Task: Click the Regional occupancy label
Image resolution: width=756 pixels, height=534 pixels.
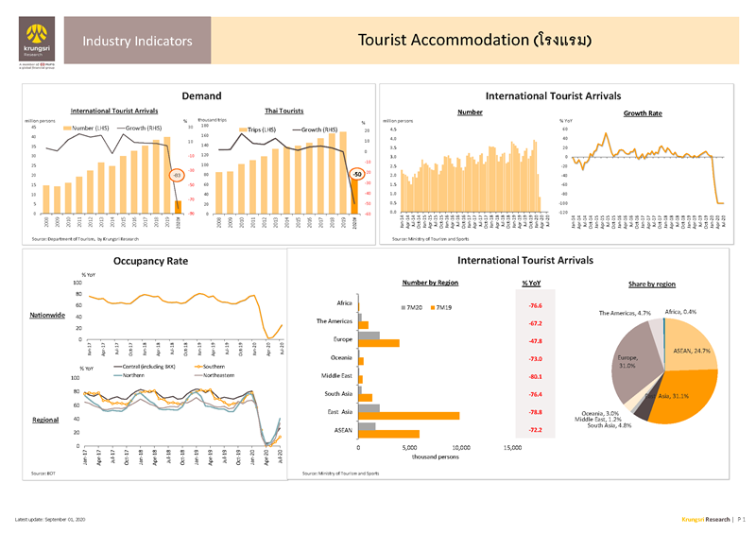Action: click(x=46, y=420)
